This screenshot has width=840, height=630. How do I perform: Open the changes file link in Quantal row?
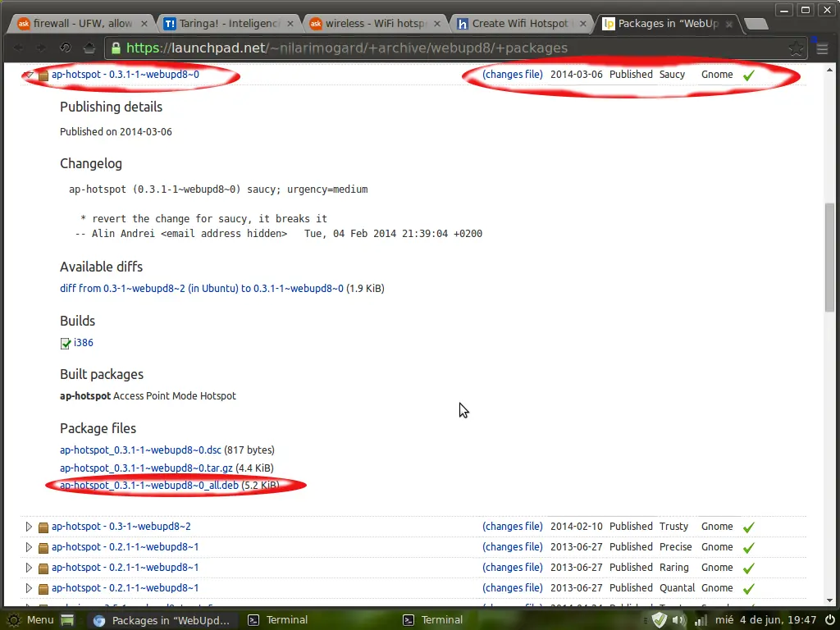click(x=512, y=587)
